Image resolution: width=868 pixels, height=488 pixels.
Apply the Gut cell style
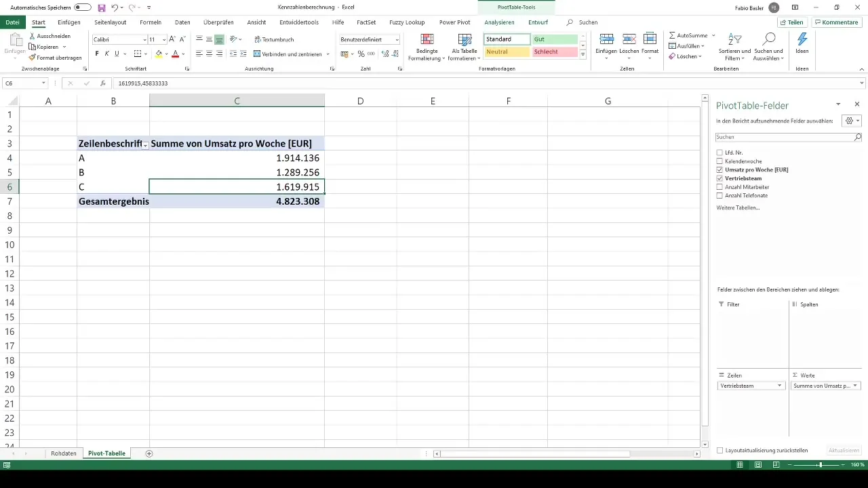tap(555, 40)
